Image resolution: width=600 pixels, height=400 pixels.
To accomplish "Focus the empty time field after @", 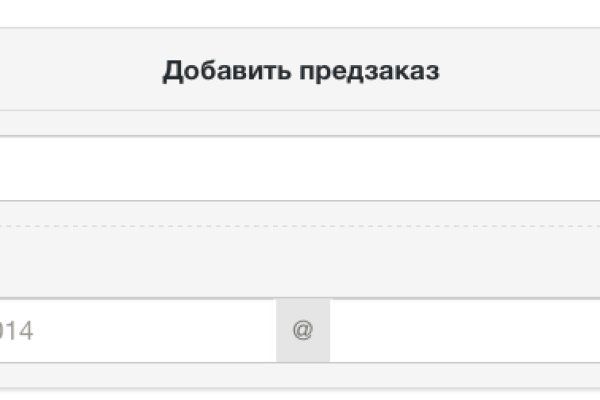I will [x=465, y=331].
